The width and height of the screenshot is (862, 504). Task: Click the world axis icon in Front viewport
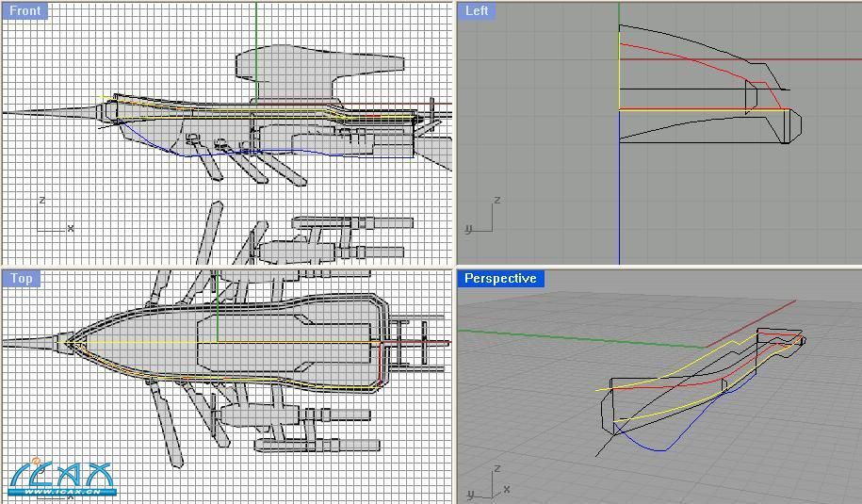[52, 219]
